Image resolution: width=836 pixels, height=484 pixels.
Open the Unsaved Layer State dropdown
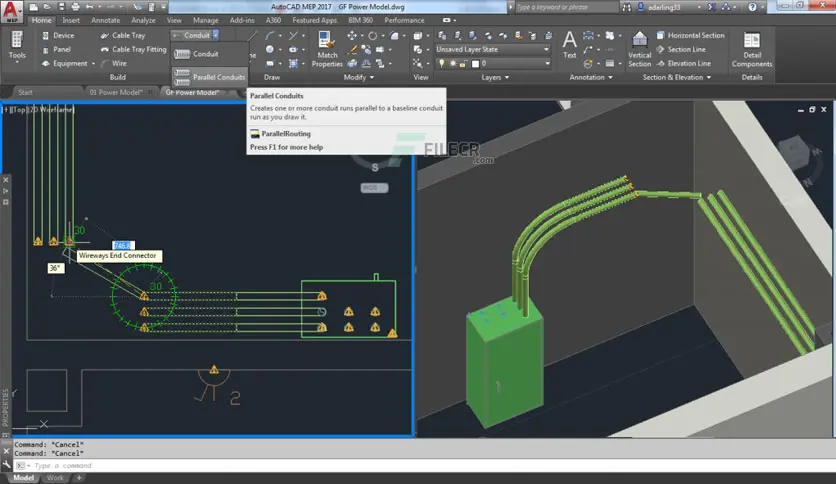pos(493,49)
